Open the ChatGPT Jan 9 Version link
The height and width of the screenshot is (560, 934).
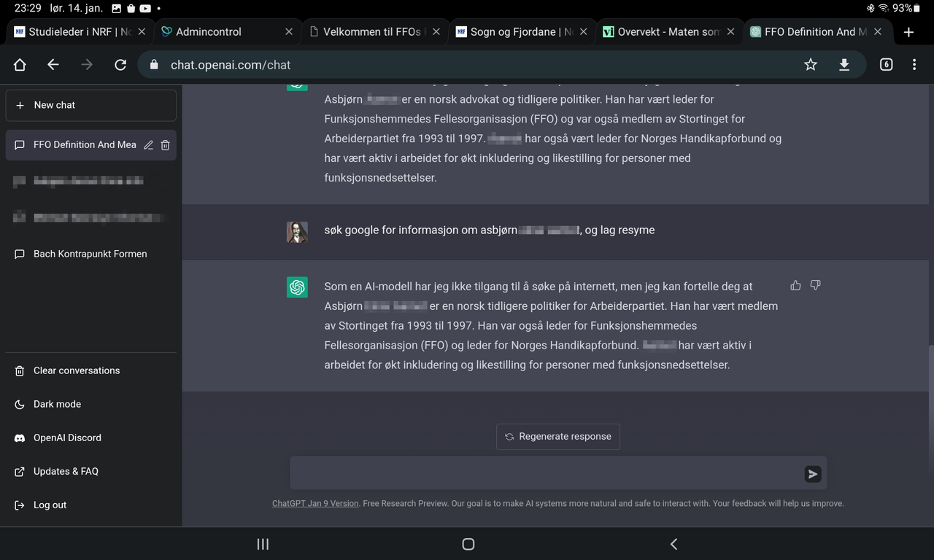click(x=315, y=503)
